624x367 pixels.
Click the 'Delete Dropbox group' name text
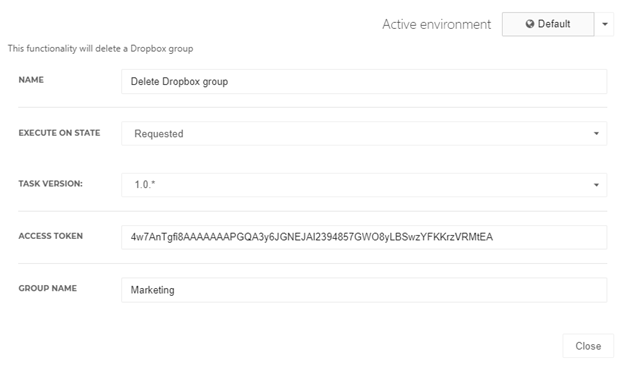coord(179,82)
